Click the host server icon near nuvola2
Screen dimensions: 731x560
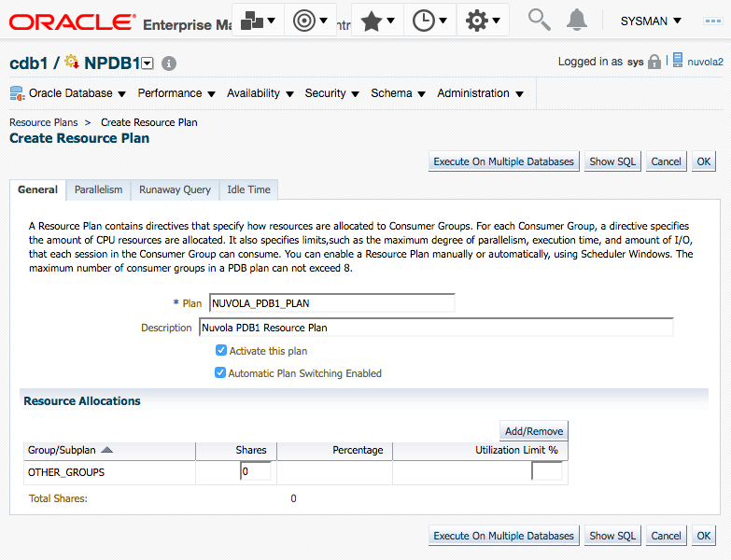click(678, 60)
